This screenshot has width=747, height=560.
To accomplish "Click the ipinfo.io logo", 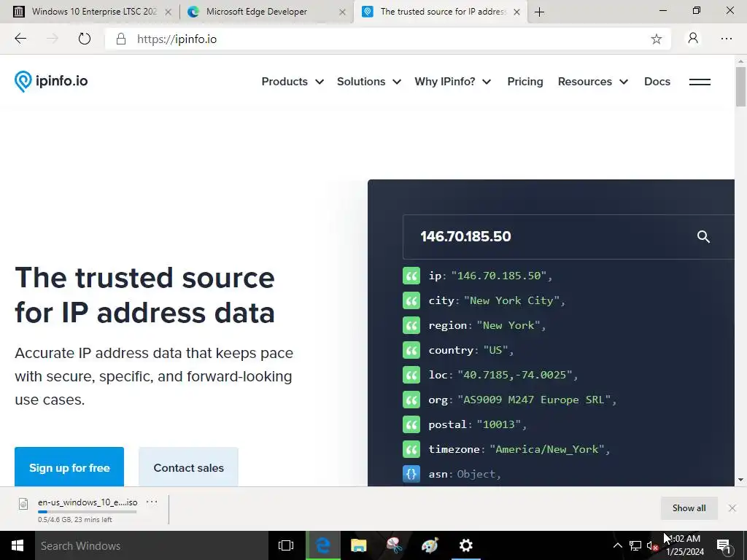I will coord(51,81).
